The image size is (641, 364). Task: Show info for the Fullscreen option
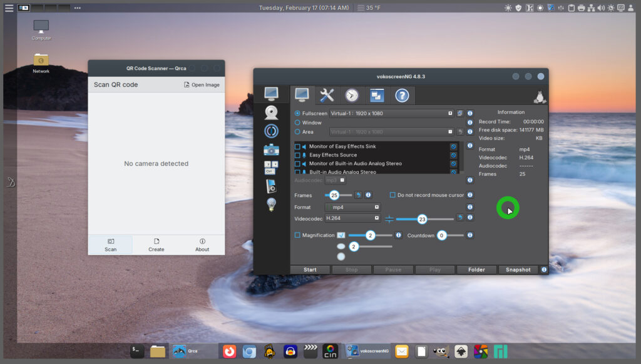469,113
